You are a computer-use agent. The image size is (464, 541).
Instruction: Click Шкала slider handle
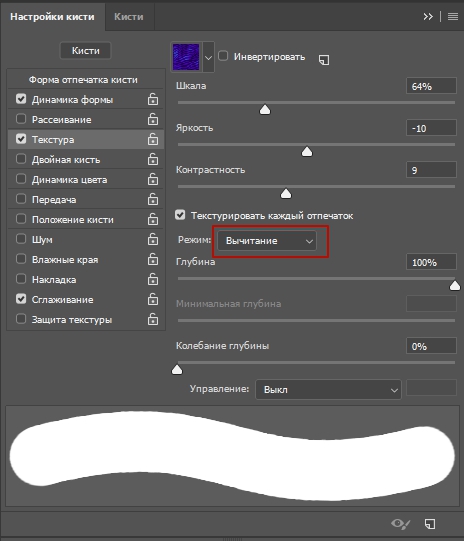265,110
